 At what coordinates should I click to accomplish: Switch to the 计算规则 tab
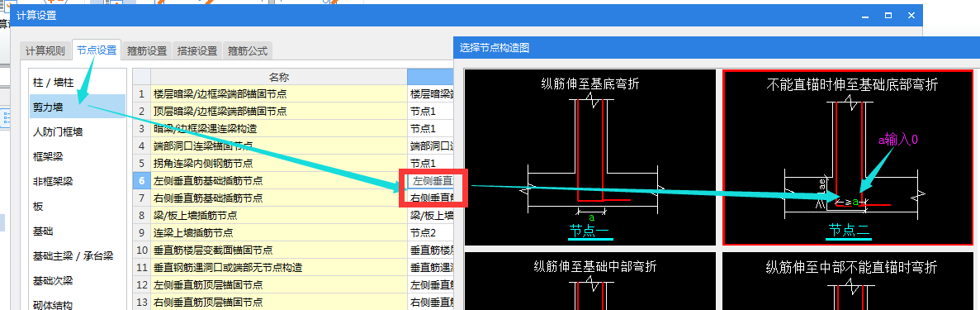pyautogui.click(x=45, y=51)
